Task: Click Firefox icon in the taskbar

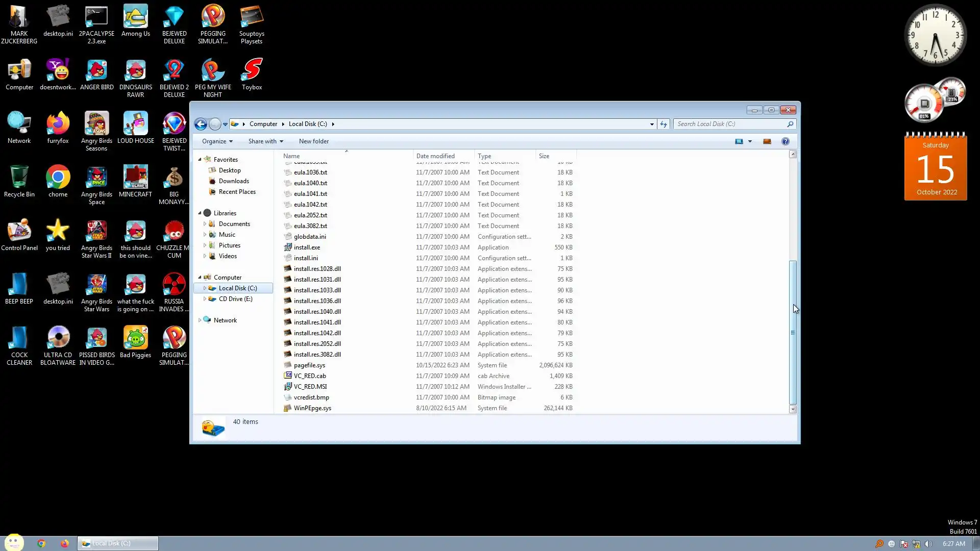Action: [x=64, y=543]
